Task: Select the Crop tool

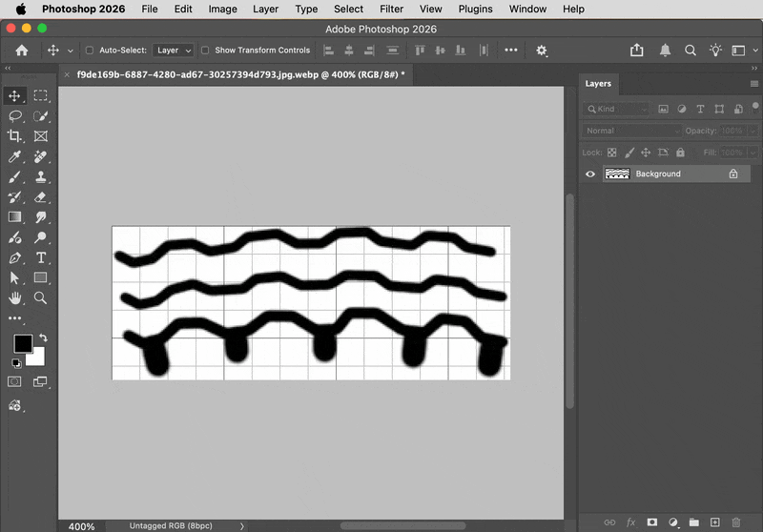Action: (x=14, y=136)
